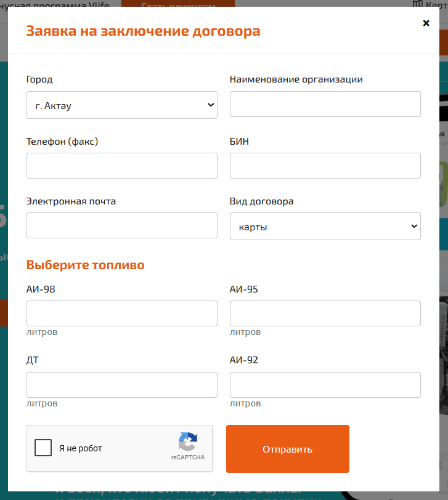Click the Отправить submit button
Image resolution: width=448 pixels, height=500 pixels.
pos(288,449)
